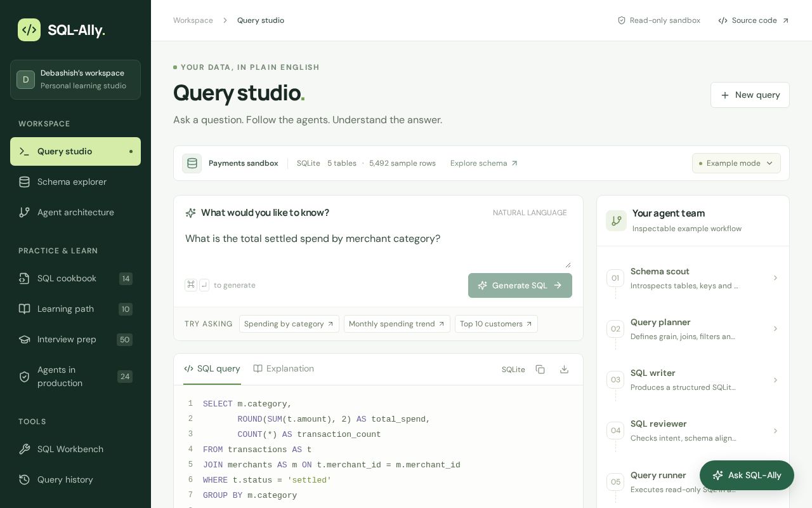
Task: Click the Schema explorer database icon
Action: 24,182
